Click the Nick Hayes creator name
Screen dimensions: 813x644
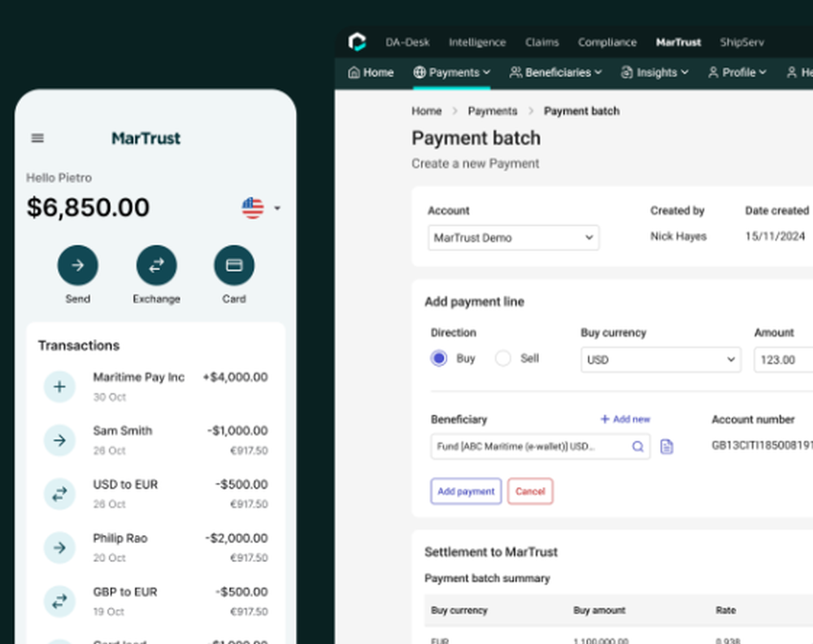[x=679, y=237]
